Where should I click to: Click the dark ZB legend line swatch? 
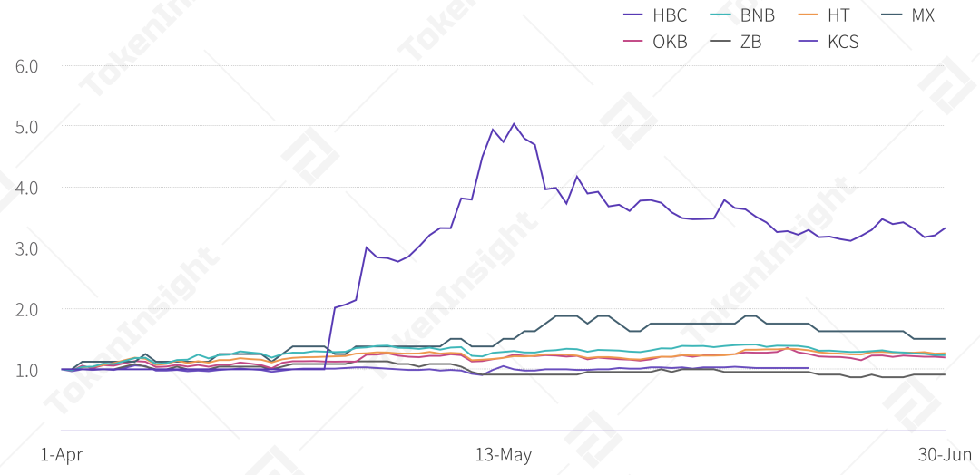[720, 42]
